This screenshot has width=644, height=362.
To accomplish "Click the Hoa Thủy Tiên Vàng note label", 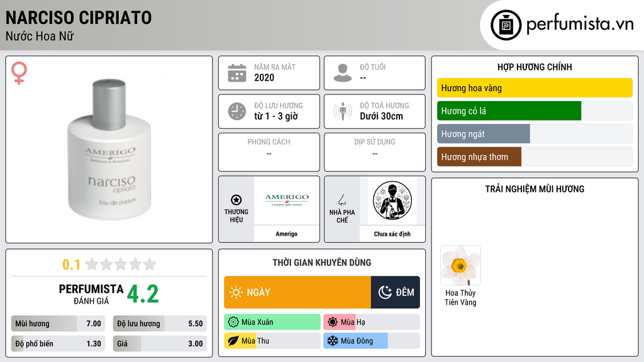I will point(460,297).
